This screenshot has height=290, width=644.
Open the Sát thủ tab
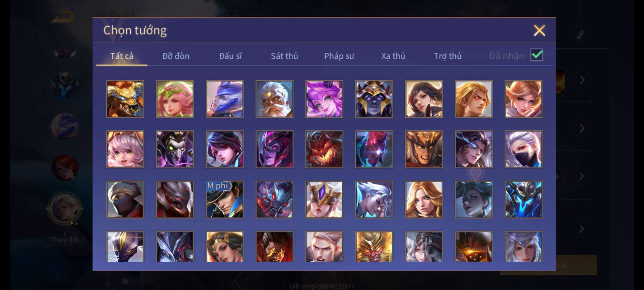click(284, 56)
